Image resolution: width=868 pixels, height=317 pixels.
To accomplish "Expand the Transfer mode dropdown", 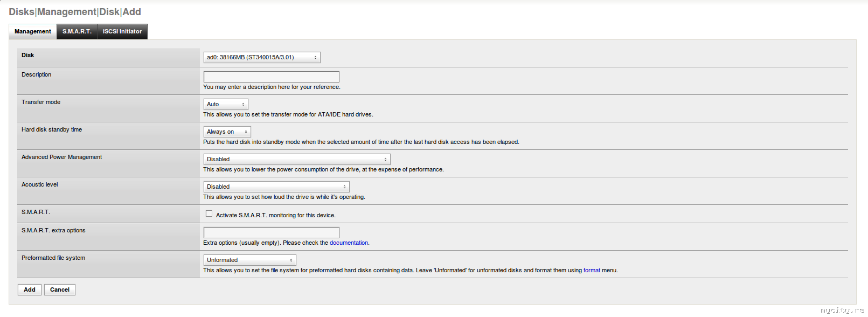I will click(x=226, y=104).
